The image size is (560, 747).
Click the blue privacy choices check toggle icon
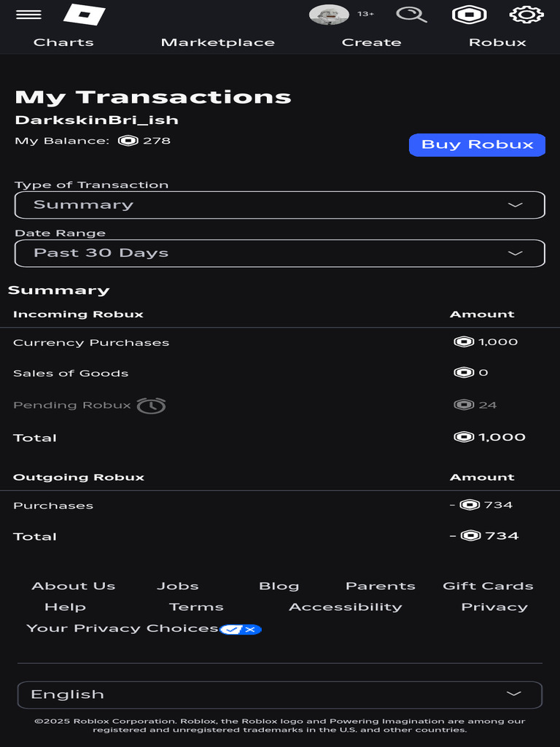click(241, 630)
